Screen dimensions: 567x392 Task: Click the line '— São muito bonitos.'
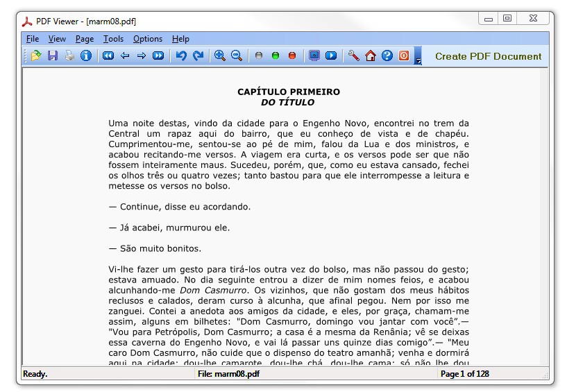[155, 249]
